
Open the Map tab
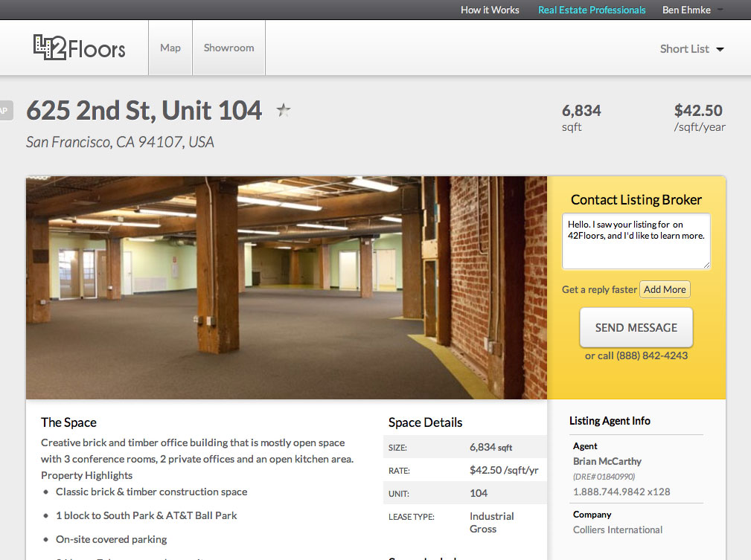coord(170,48)
